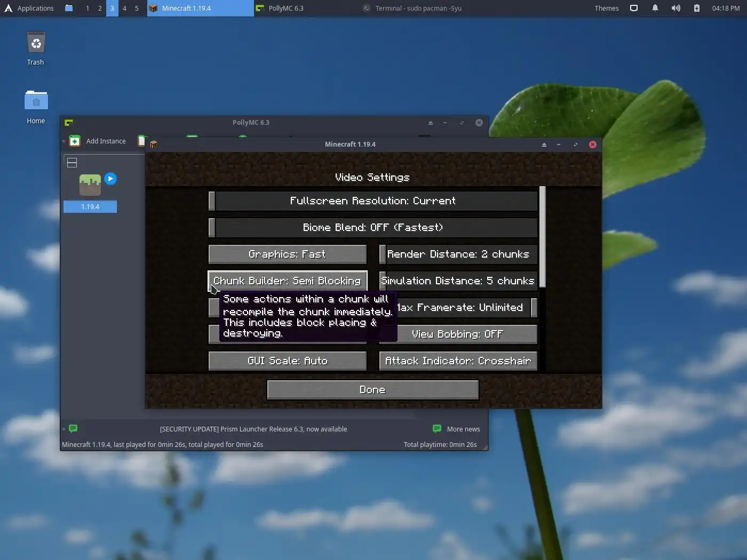Switch to workspace 2
The width and height of the screenshot is (747, 560).
(x=100, y=8)
